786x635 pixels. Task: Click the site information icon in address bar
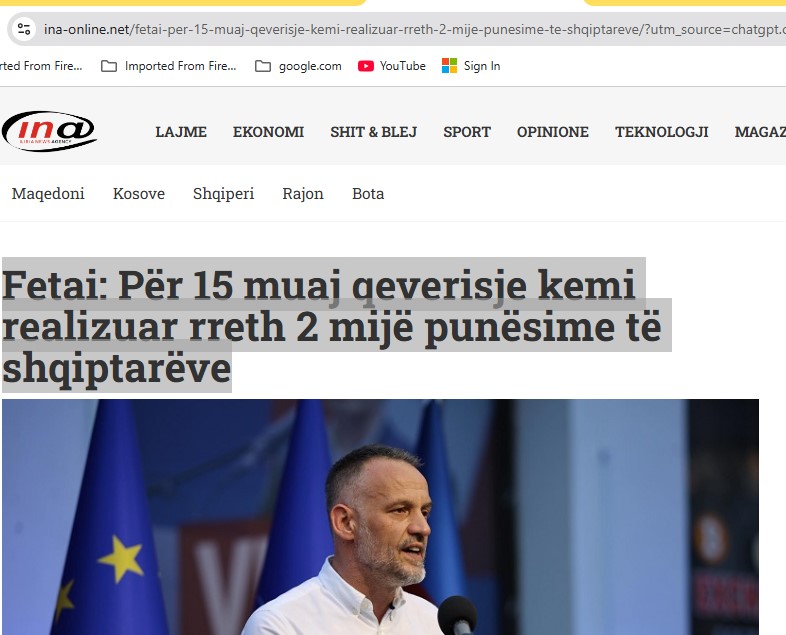pos(24,29)
